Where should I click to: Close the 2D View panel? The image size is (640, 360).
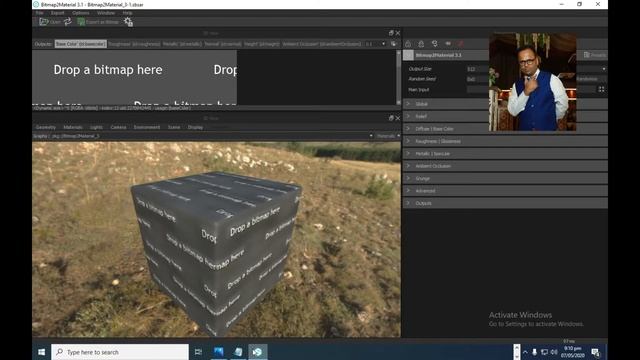click(398, 33)
